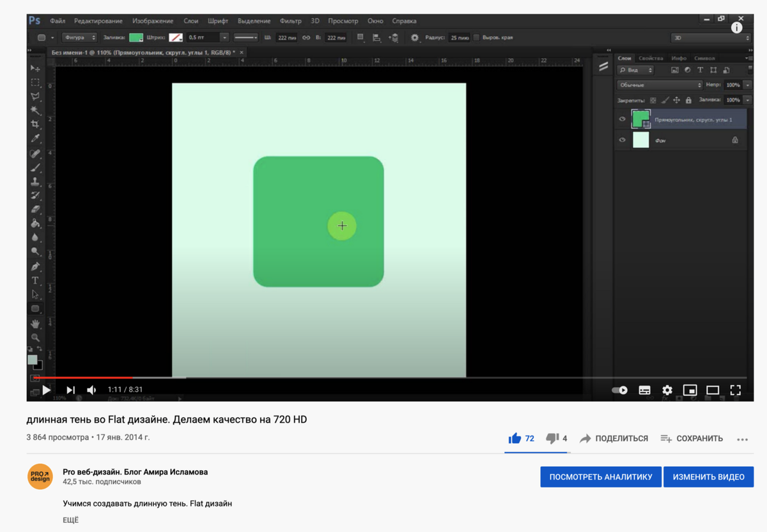The image size is (767, 532).
Task: Expand the description with ЕЩЁ
Action: tap(71, 520)
